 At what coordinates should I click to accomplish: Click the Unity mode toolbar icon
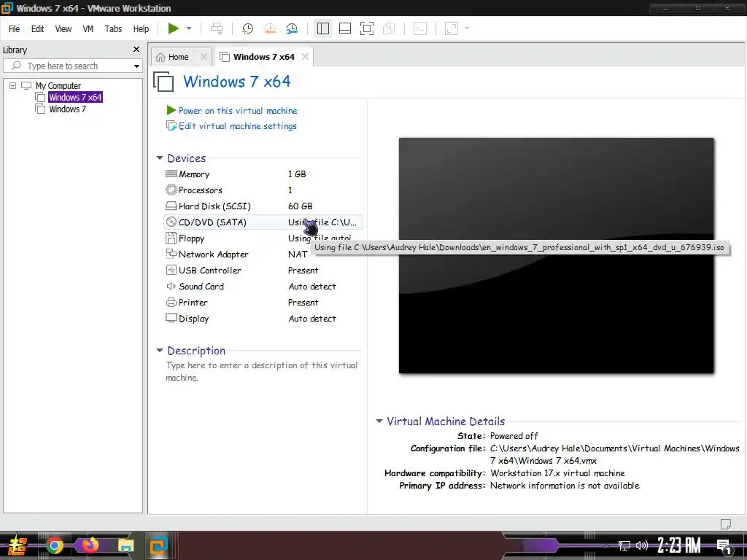tap(389, 28)
